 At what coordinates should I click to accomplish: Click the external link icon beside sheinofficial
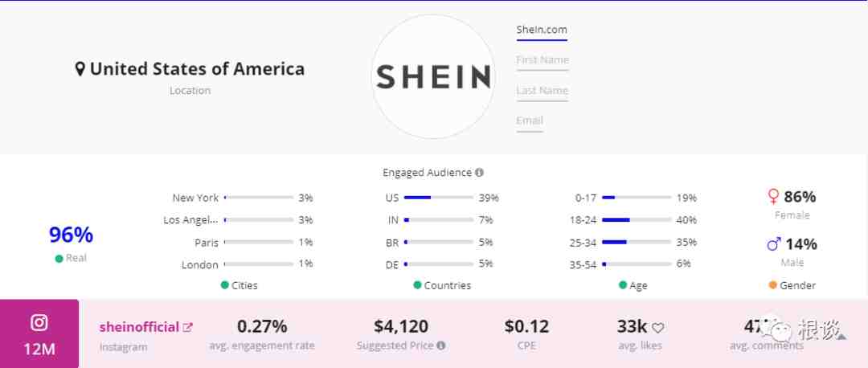pos(188,327)
